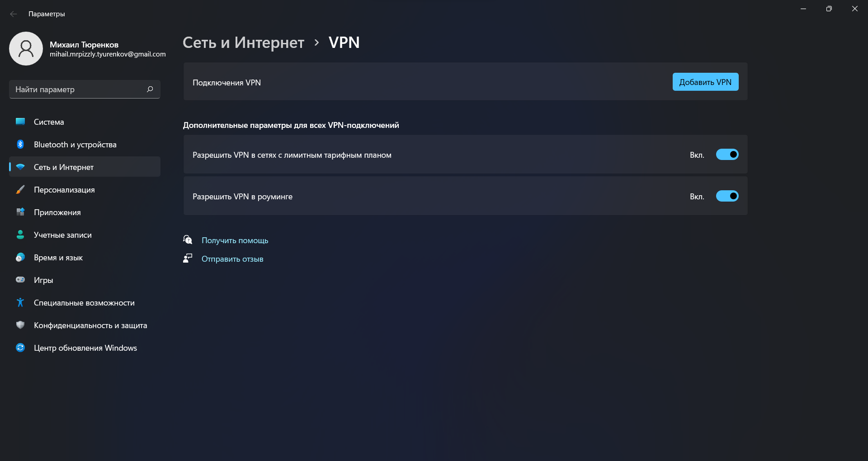Screen dimensions: 868x461
Task: Click the Разрешить VPN в роуминге label
Action: point(242,197)
